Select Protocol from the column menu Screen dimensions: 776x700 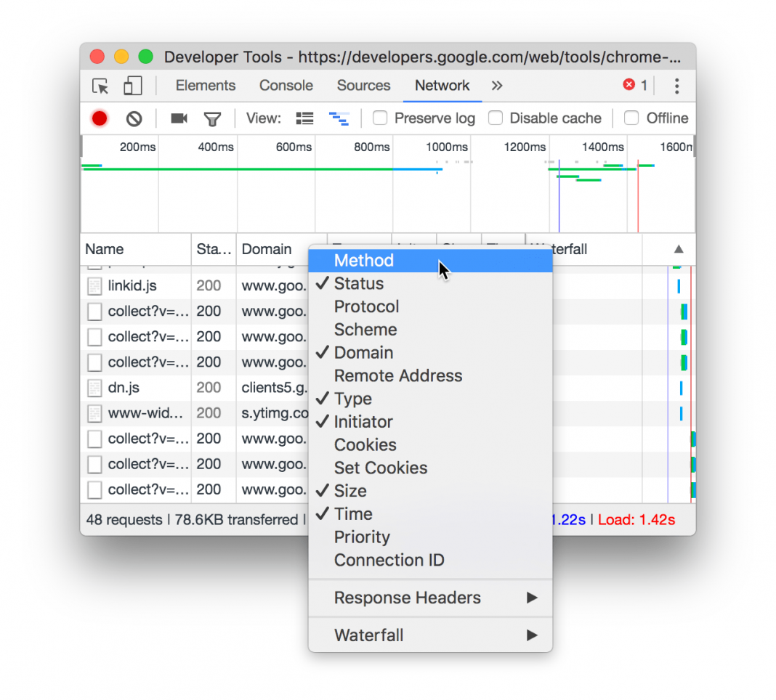click(x=366, y=306)
